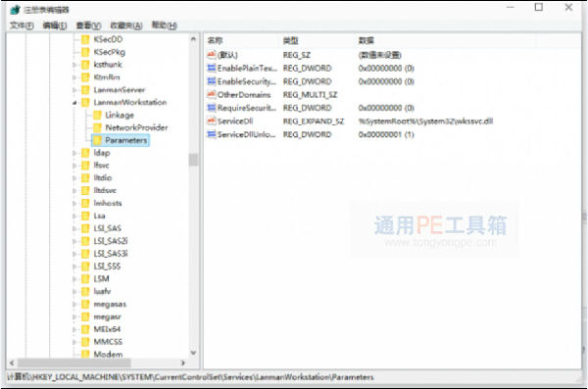This screenshot has height=389, width=588.
Task: Click the LanmanWorkstation folder icon
Action: click(85, 103)
